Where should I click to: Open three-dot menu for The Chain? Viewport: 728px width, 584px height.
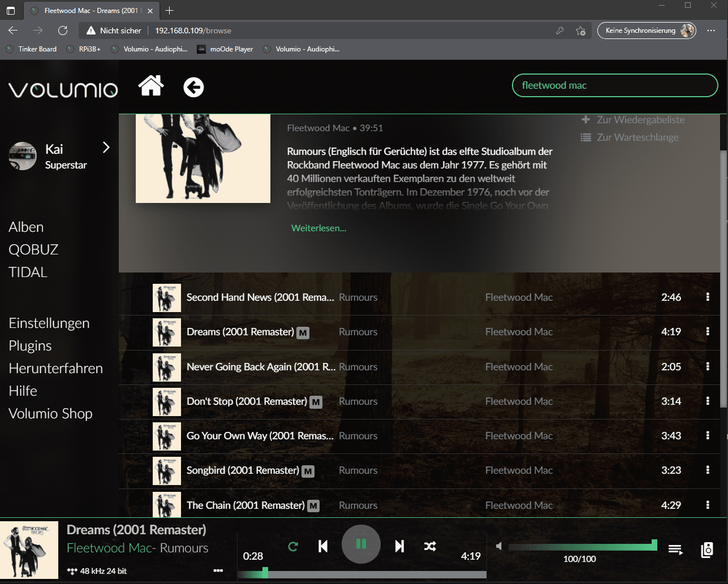(x=708, y=505)
